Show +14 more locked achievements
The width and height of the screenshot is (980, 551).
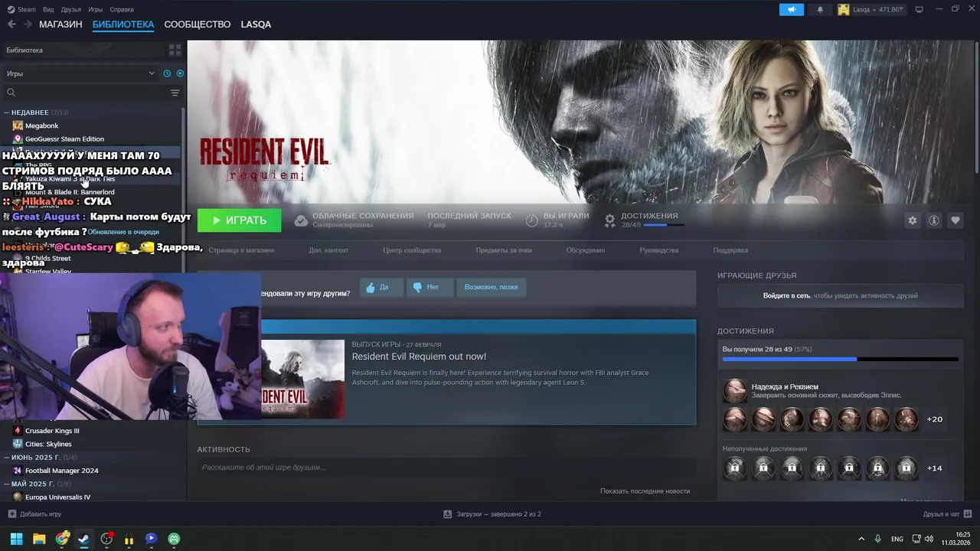coord(934,468)
